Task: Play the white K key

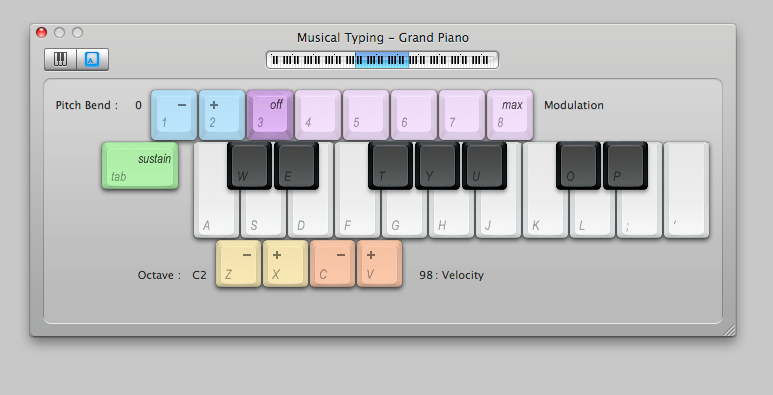Action: (x=545, y=215)
